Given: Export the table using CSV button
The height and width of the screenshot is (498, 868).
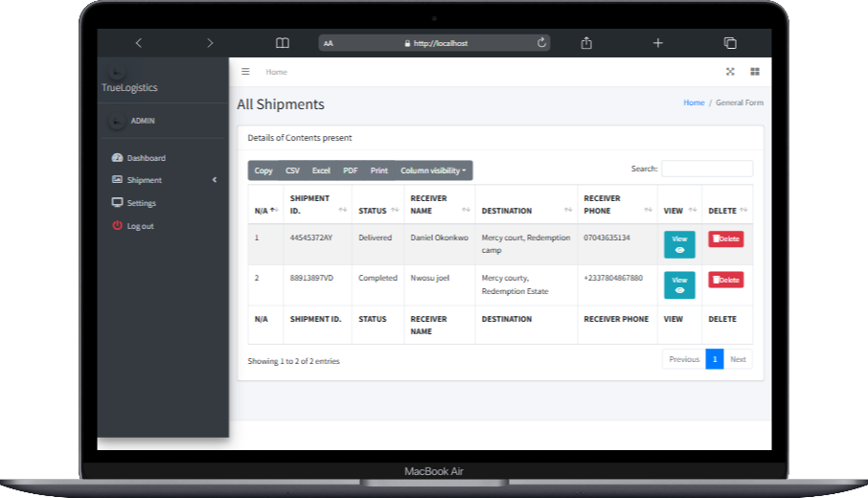Looking at the screenshot, I should pyautogui.click(x=292, y=170).
